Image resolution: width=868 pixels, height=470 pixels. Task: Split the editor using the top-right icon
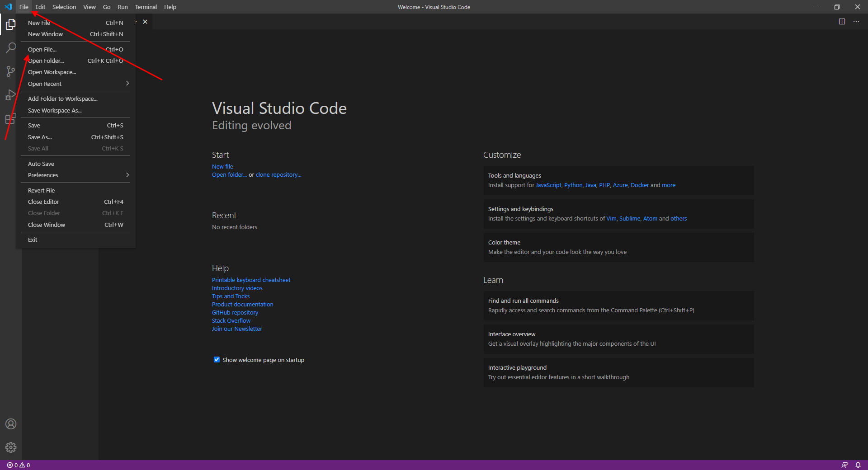pyautogui.click(x=842, y=21)
